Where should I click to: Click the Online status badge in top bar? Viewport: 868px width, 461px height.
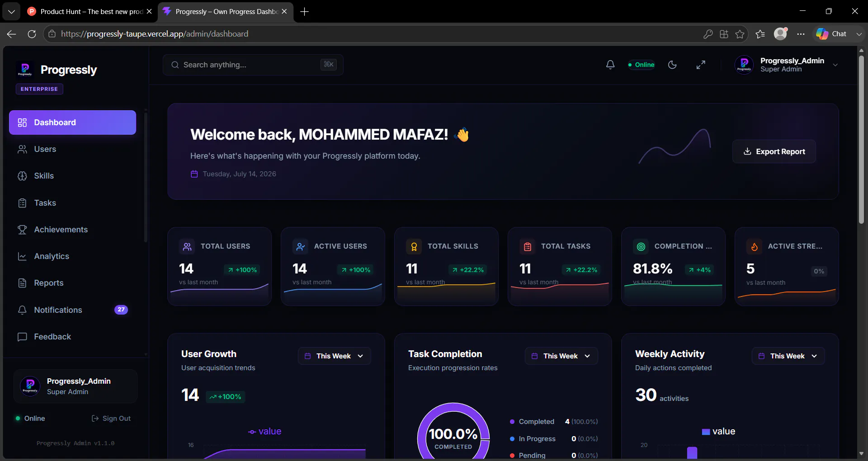click(x=641, y=65)
